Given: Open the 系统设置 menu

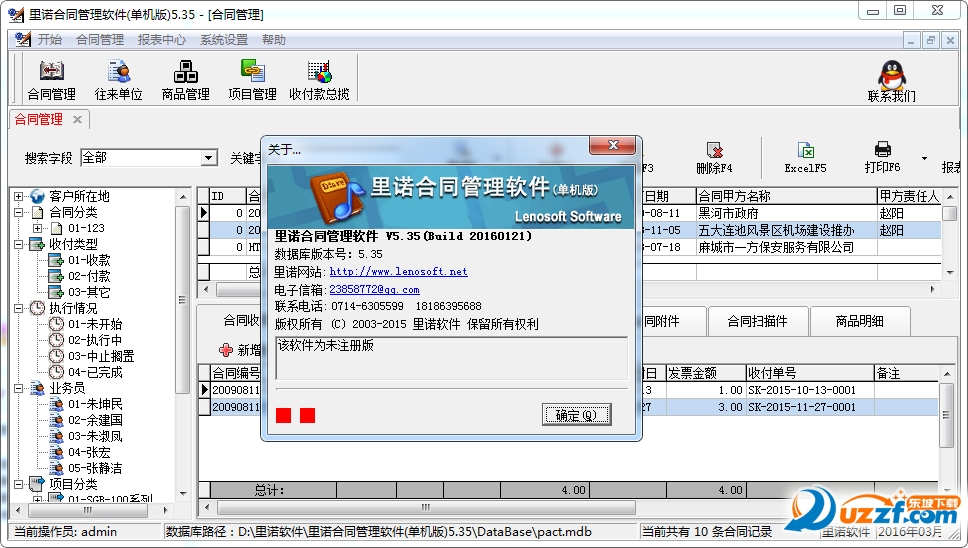Looking at the screenshot, I should tap(223, 39).
